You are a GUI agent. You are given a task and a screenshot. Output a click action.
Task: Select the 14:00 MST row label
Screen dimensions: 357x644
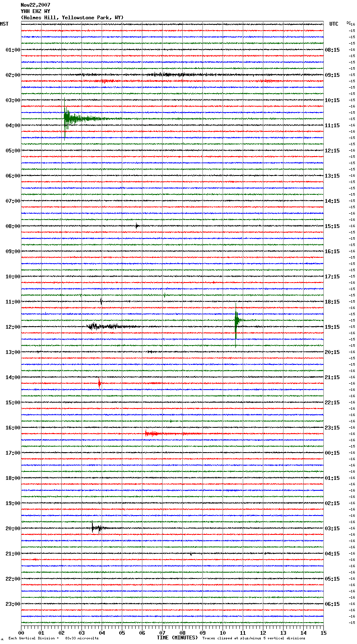click(x=13, y=377)
